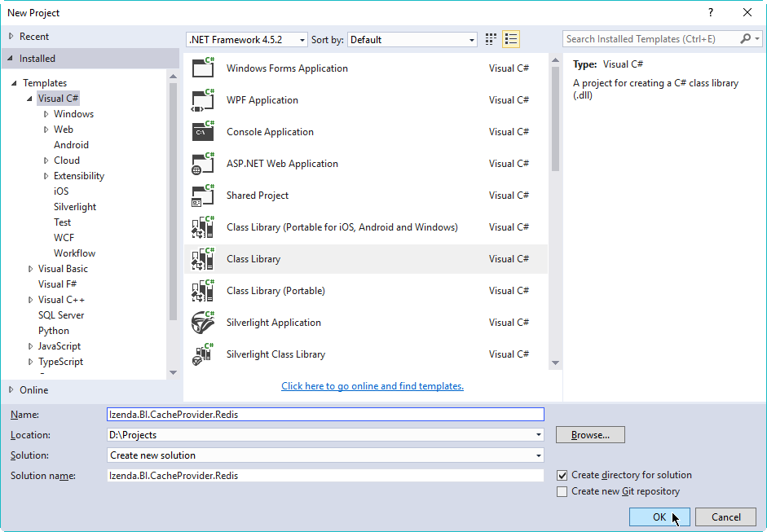This screenshot has height=532, width=767.
Task: Select Python in the templates tree
Action: (54, 331)
